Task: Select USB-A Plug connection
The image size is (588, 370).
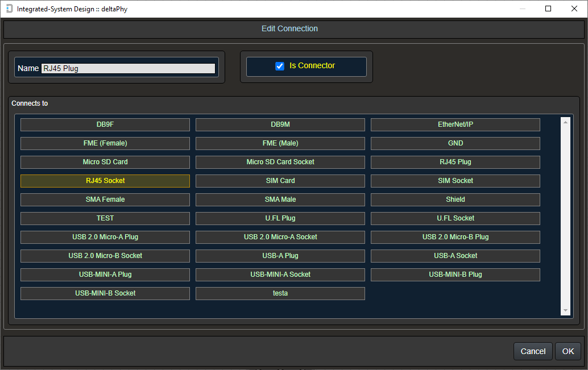Action: click(280, 256)
